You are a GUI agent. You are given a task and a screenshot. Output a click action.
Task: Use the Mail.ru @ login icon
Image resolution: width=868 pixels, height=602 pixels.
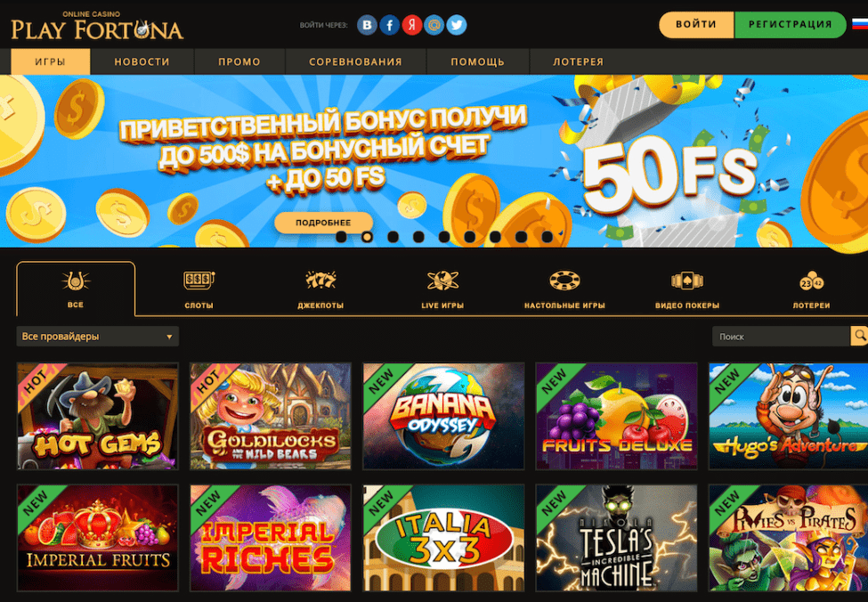point(434,25)
